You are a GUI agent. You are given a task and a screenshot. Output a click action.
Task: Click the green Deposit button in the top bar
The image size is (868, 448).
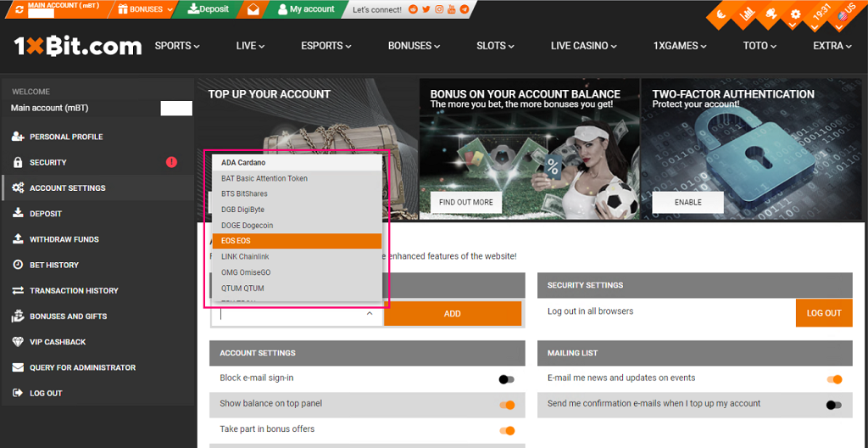[x=209, y=8]
